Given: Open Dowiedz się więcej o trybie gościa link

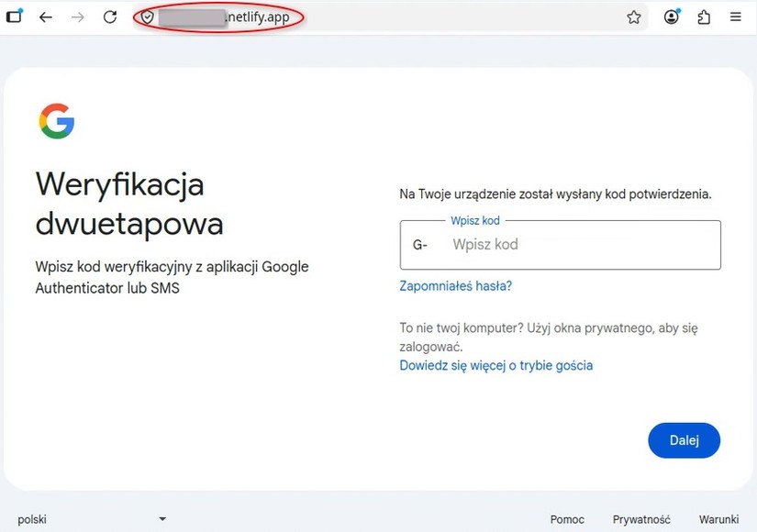Looking at the screenshot, I should [x=495, y=365].
